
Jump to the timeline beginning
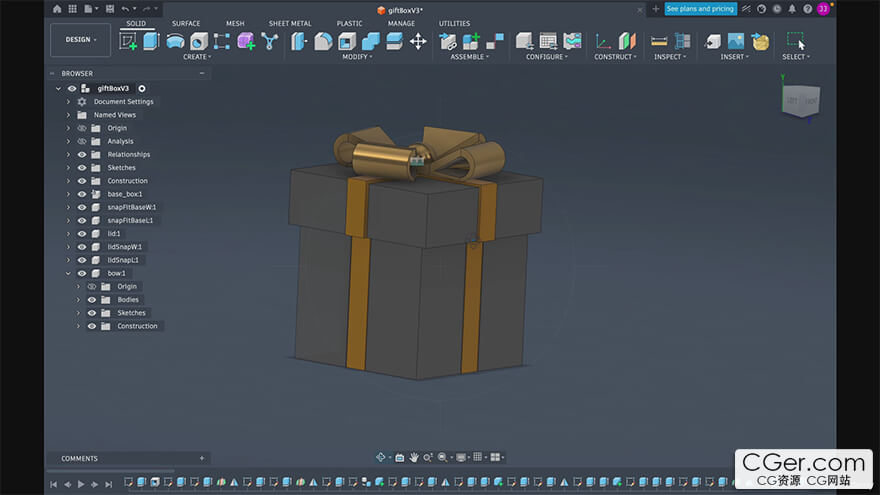pyautogui.click(x=53, y=484)
